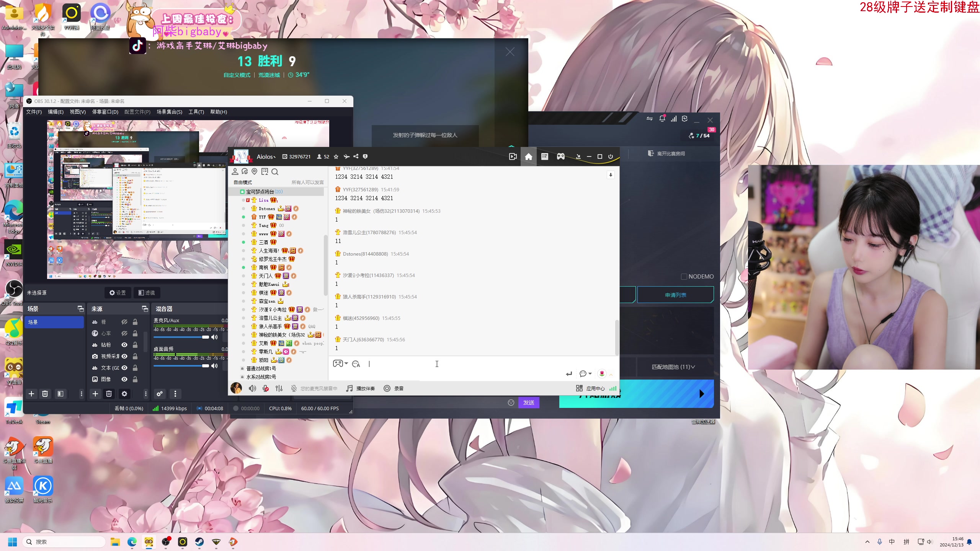980x551 pixels.
Task: Open OBS 场景集合(S) menu
Action: pos(169,112)
